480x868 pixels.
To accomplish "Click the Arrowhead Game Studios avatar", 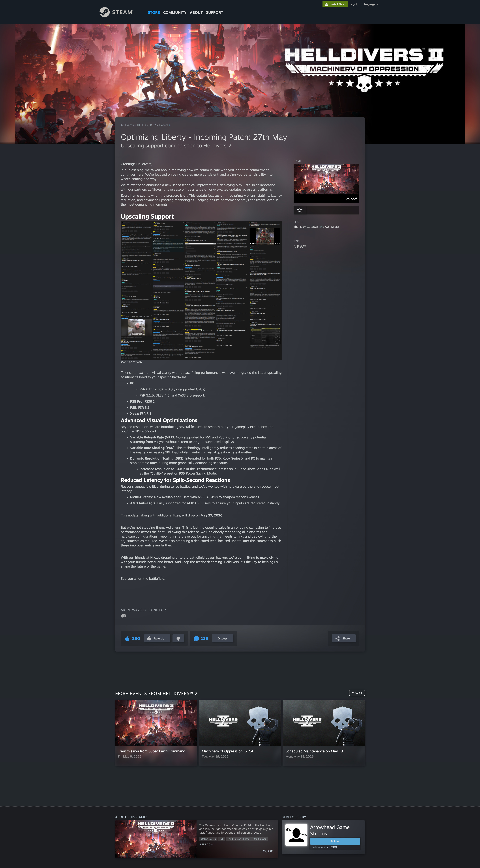I will (x=296, y=835).
